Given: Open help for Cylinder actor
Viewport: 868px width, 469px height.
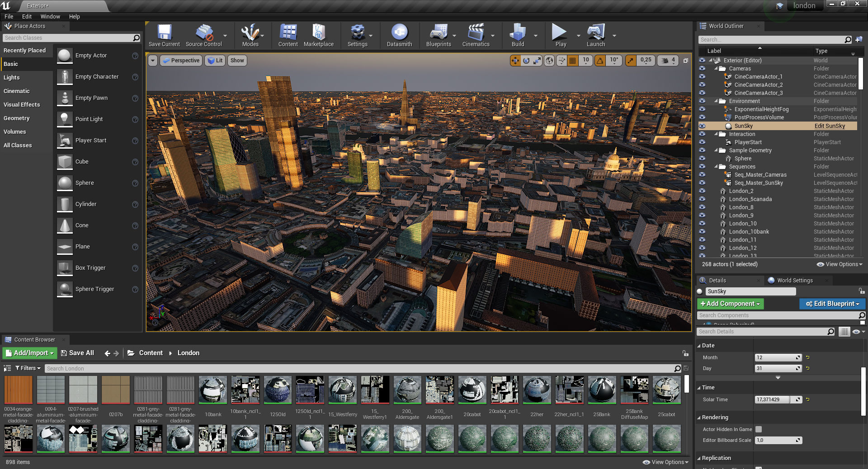Looking at the screenshot, I should point(135,204).
